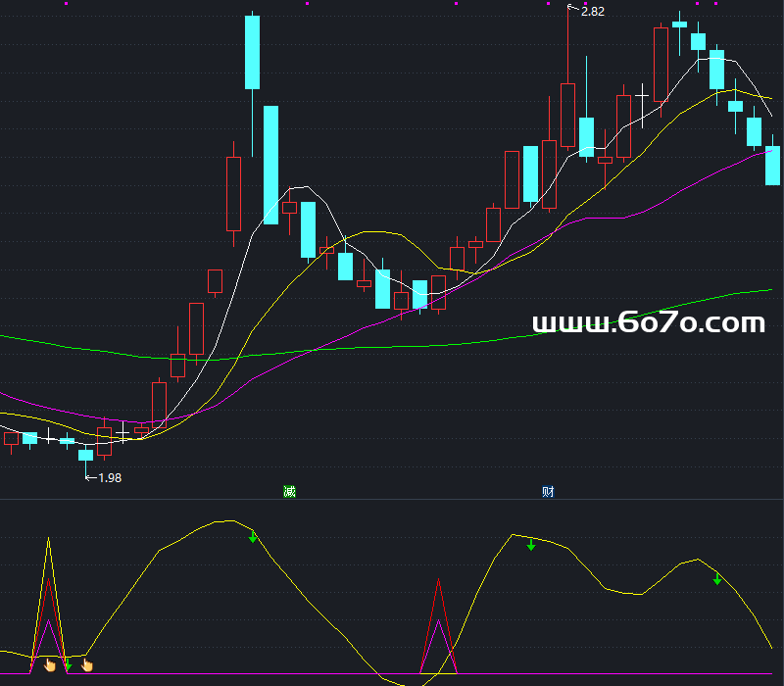The width and height of the screenshot is (784, 686).
Task: Select green down arrow atop second indicator peak
Action: [x=531, y=545]
